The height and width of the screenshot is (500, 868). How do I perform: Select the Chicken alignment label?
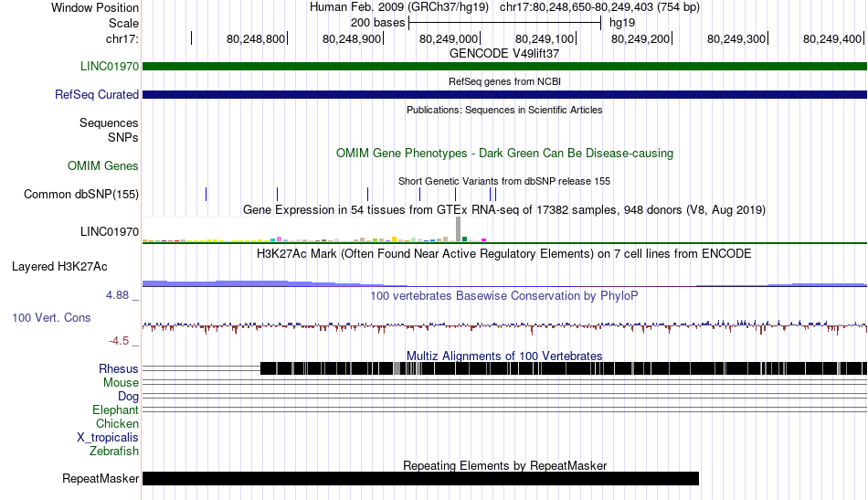(x=117, y=424)
